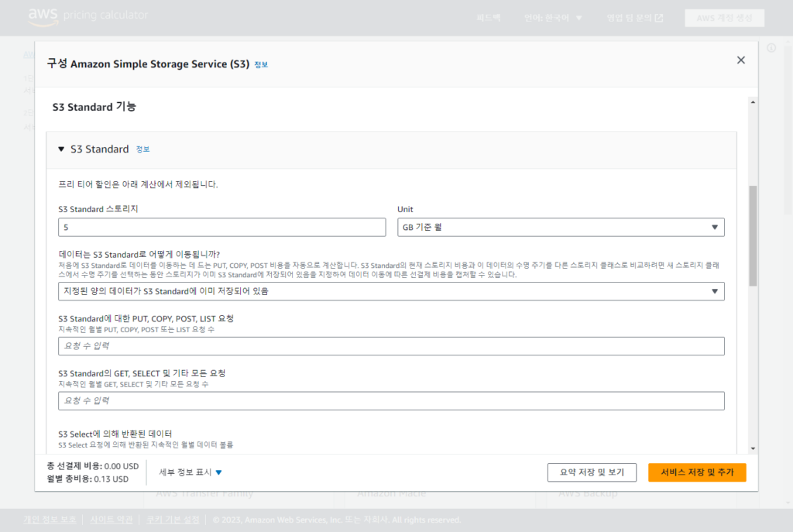Open the data movement method dropdown
Screen dimensions: 793x532
tap(391, 291)
